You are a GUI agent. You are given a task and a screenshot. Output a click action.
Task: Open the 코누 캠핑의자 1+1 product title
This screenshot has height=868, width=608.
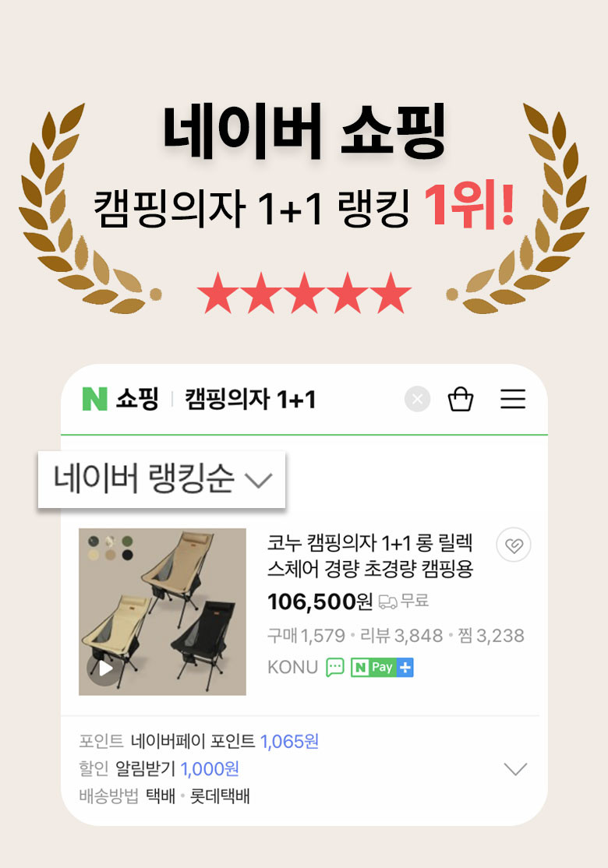[370, 556]
